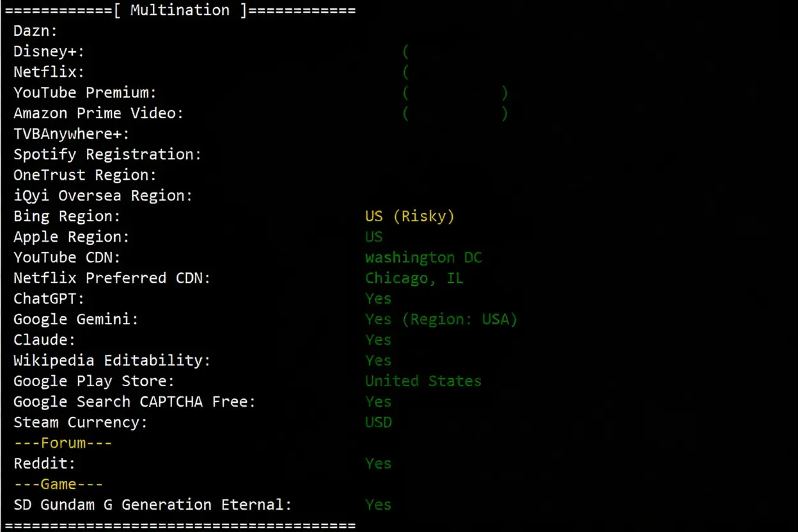
Task: Click the "TVBAnywhere+:" label
Action: pos(72,134)
